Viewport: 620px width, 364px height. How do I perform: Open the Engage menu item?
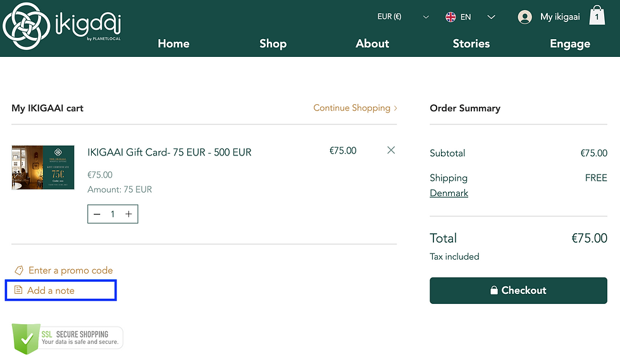coord(570,44)
